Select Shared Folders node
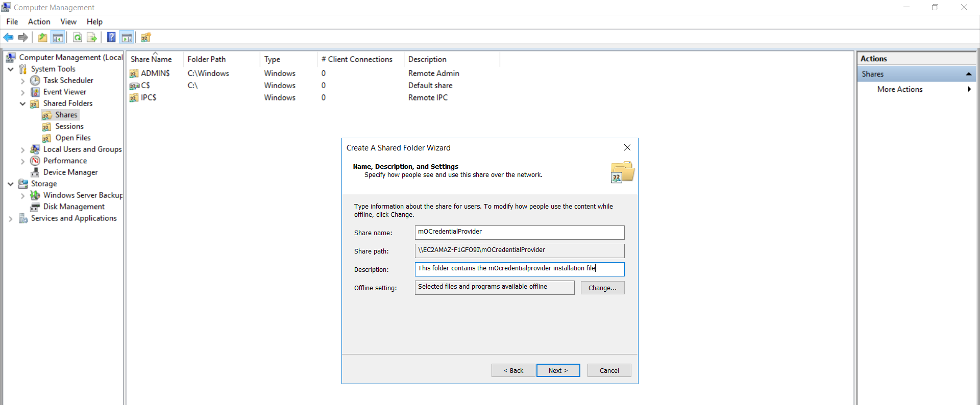This screenshot has height=405, width=980. click(67, 103)
